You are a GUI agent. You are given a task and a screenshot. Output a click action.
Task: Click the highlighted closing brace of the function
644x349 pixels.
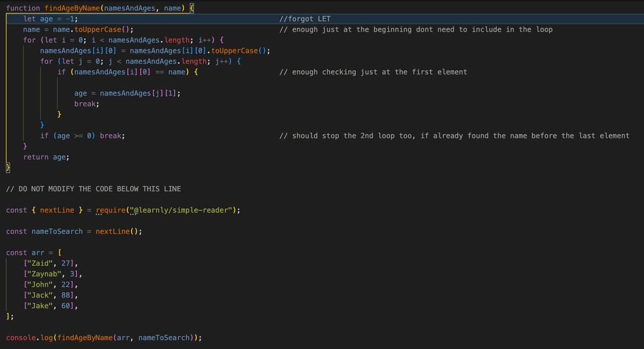coord(8,168)
